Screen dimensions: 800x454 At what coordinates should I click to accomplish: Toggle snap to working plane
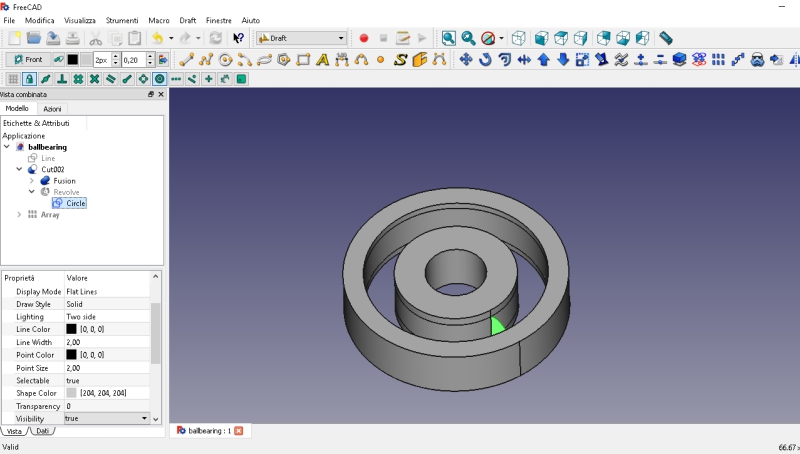(x=241, y=79)
